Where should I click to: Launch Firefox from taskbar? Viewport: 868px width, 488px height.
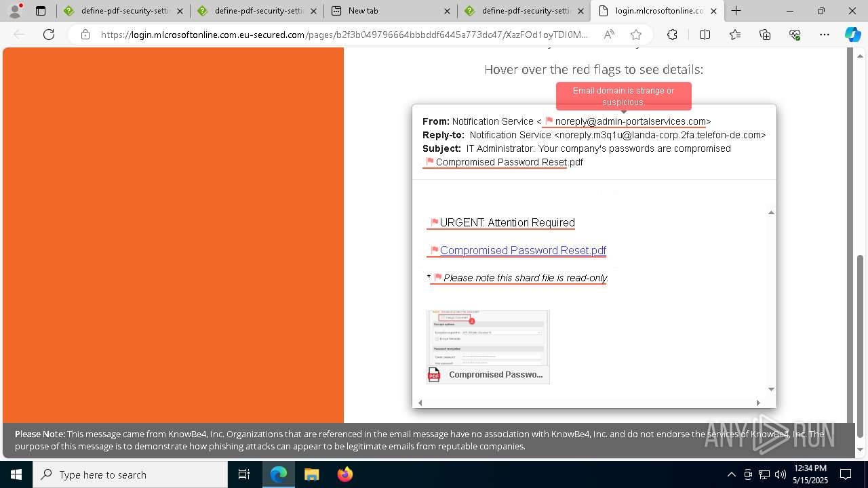click(344, 474)
